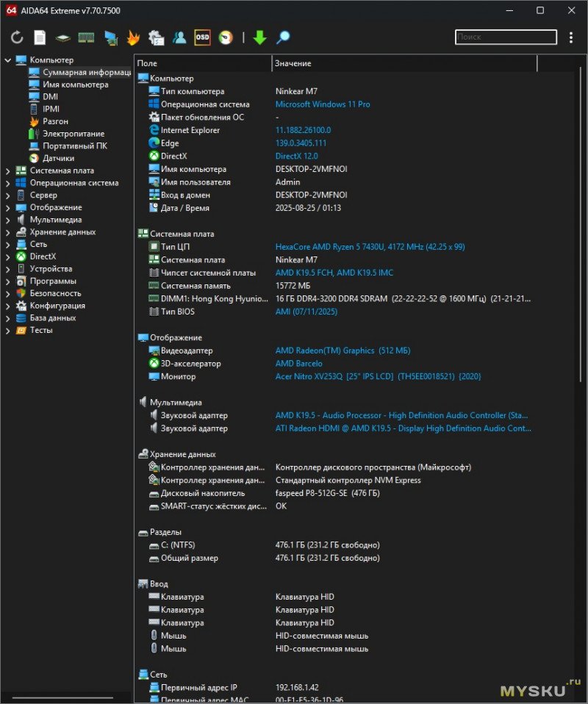
Task: Open the Report document icon
Action: (40, 37)
